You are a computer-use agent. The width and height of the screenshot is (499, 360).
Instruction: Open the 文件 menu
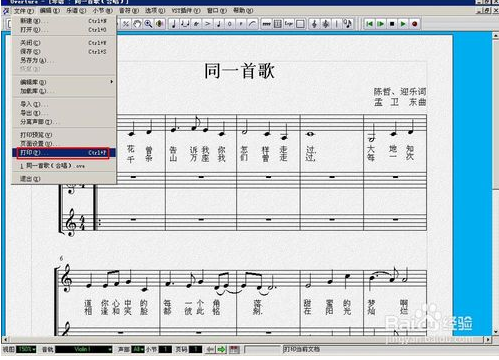[x=23, y=11]
